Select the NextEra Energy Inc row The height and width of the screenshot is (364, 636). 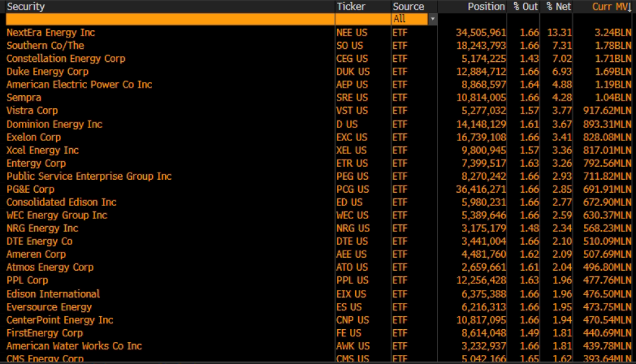tap(51, 32)
